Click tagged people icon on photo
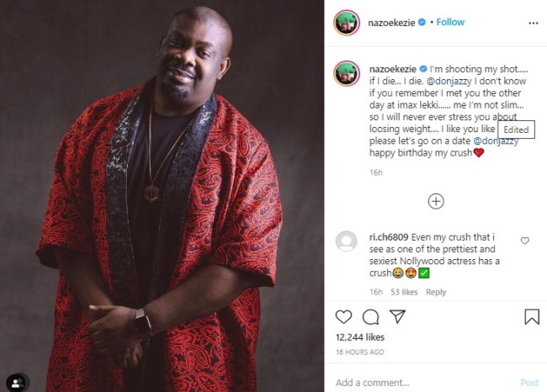The height and width of the screenshot is (392, 547). click(16, 381)
